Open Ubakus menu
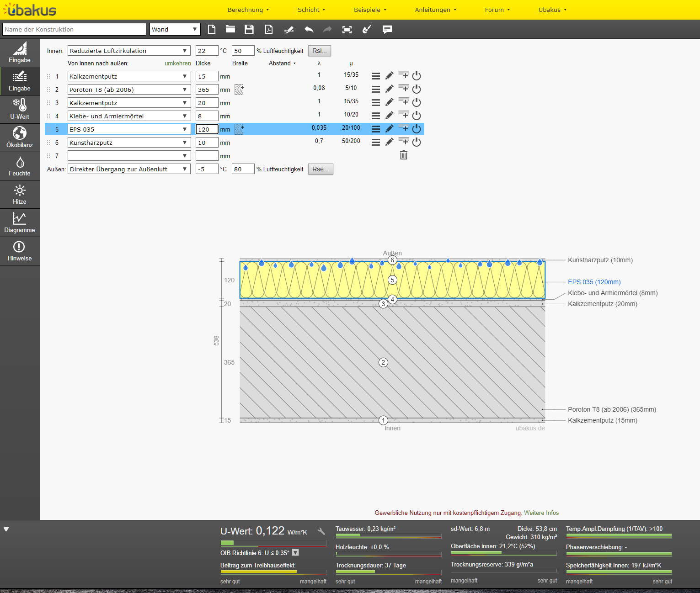This screenshot has width=700, height=593. tap(552, 10)
